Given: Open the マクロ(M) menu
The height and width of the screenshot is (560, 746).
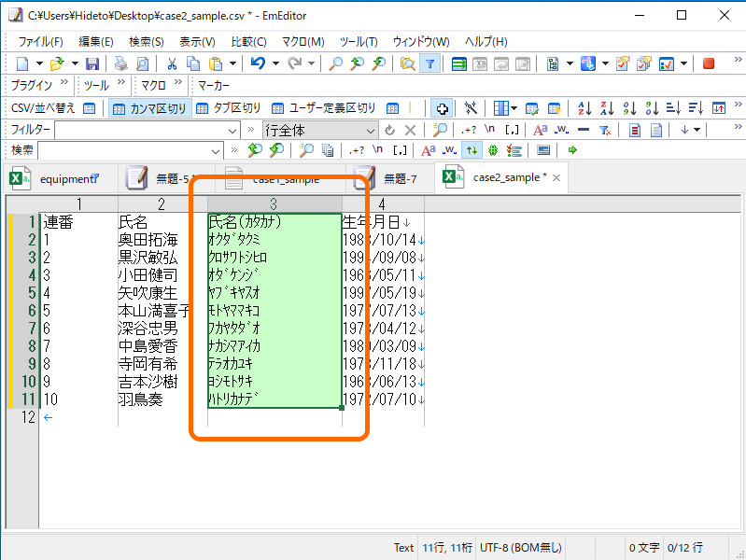Looking at the screenshot, I should [303, 42].
